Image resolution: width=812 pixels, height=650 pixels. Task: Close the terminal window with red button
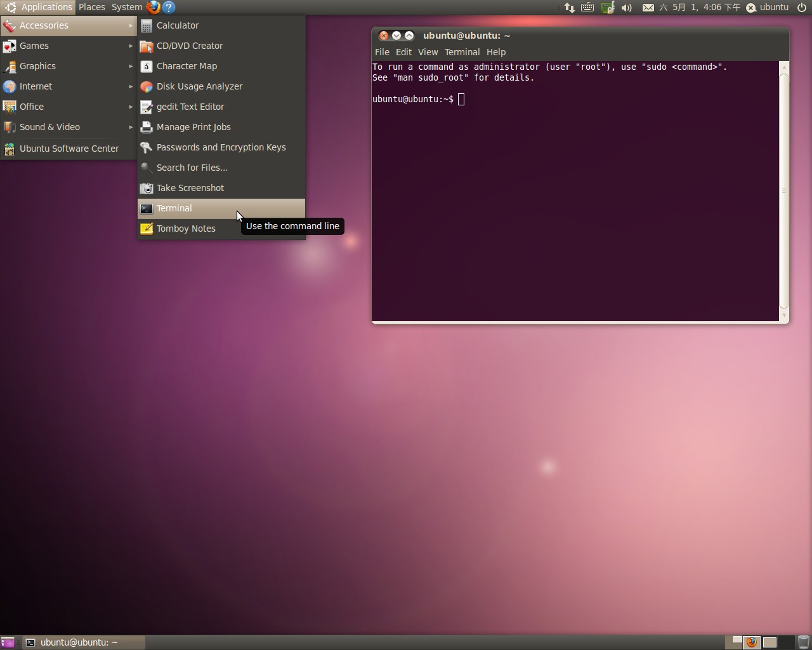pyautogui.click(x=383, y=36)
